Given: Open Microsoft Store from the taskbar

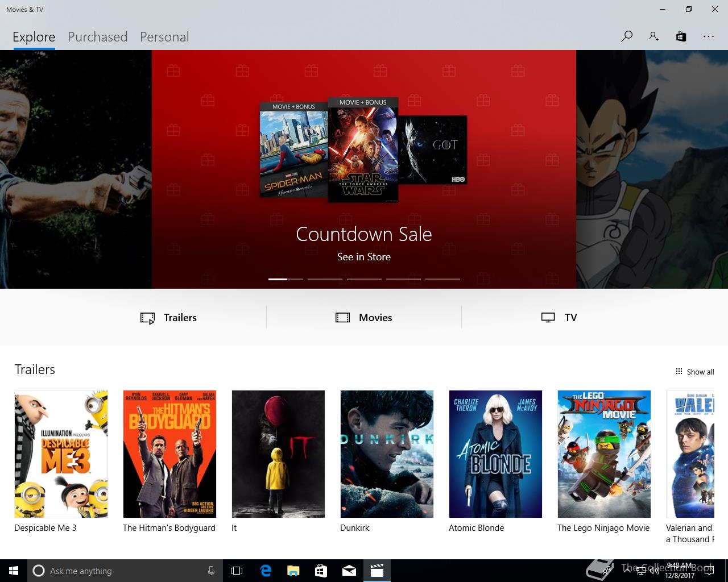Looking at the screenshot, I should (321, 571).
